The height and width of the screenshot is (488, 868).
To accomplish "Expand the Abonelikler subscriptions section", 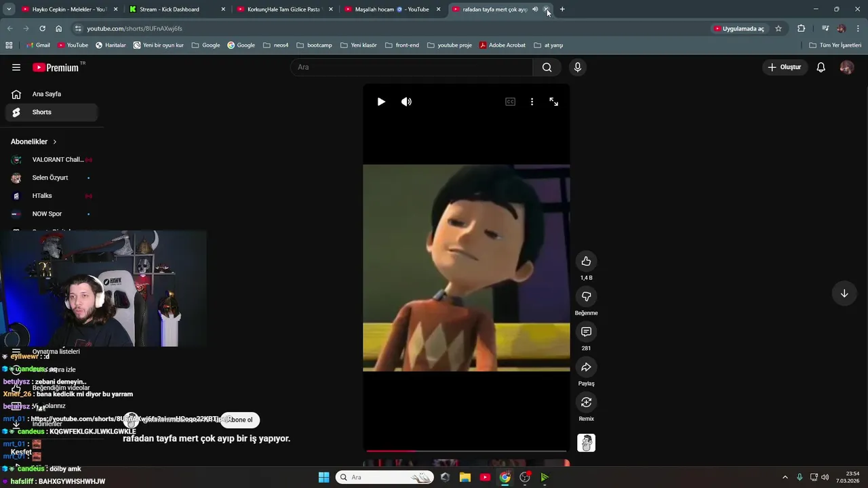I will [34, 142].
